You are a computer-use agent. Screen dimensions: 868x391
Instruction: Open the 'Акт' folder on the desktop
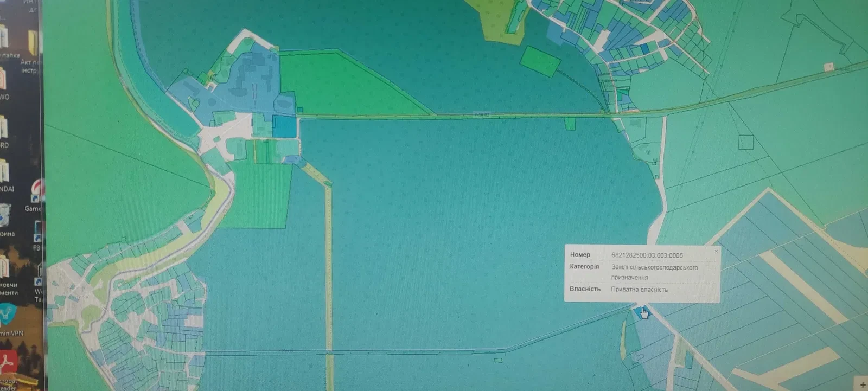point(31,52)
